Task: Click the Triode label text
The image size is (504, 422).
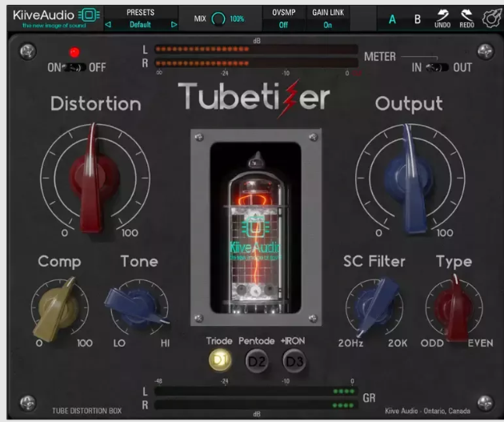Action: (219, 341)
